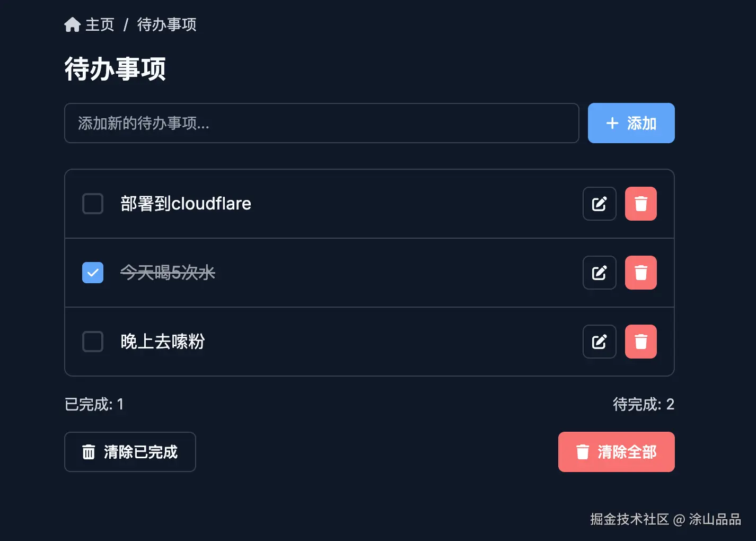Click the 待完成: 2 counter label
The height and width of the screenshot is (541, 756).
pyautogui.click(x=643, y=404)
